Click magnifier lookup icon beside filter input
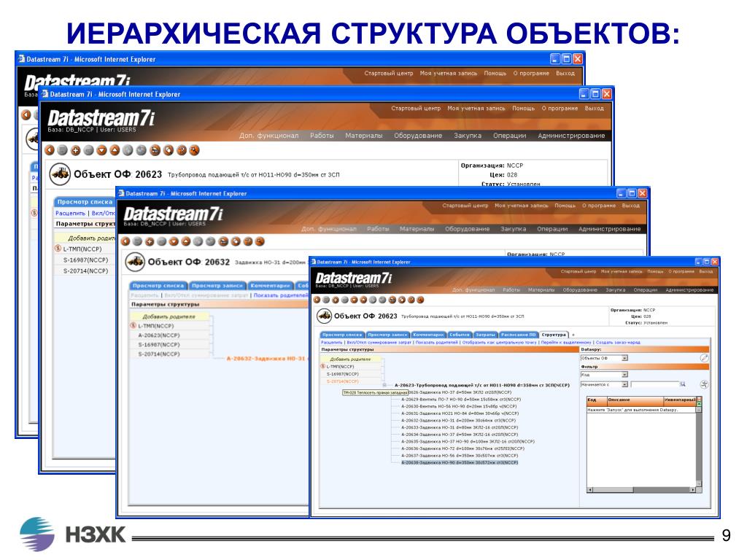 tap(683, 384)
